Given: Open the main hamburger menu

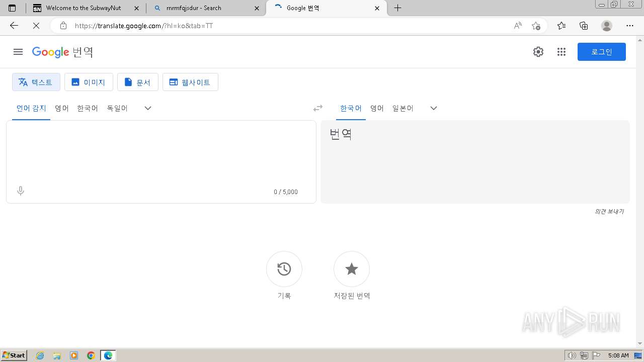Looking at the screenshot, I should (18, 52).
